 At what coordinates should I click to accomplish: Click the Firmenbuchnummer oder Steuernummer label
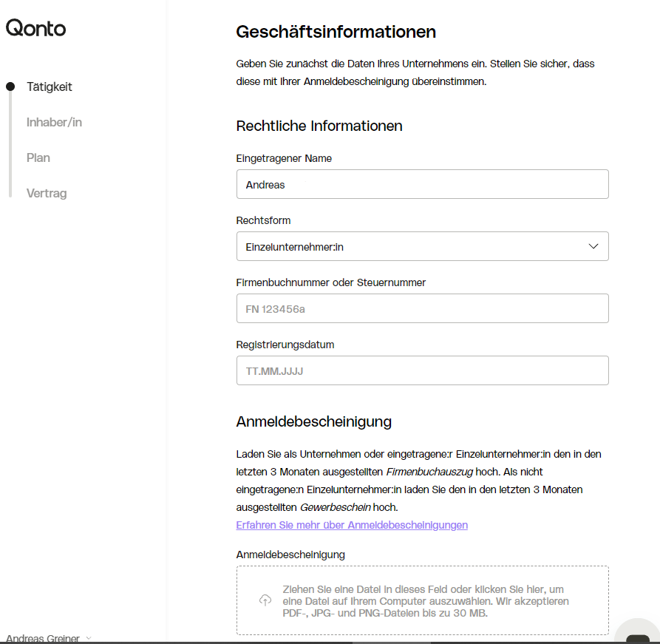(x=331, y=282)
